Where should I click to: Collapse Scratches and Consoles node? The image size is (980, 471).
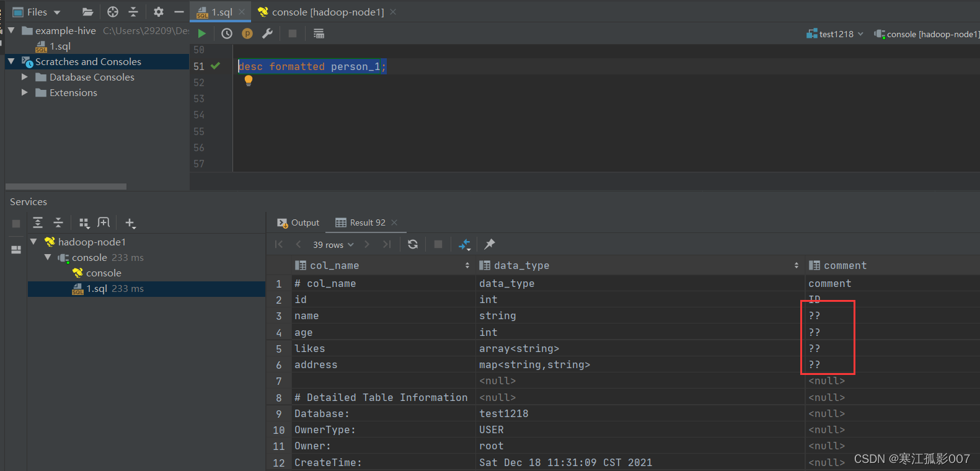pos(11,61)
